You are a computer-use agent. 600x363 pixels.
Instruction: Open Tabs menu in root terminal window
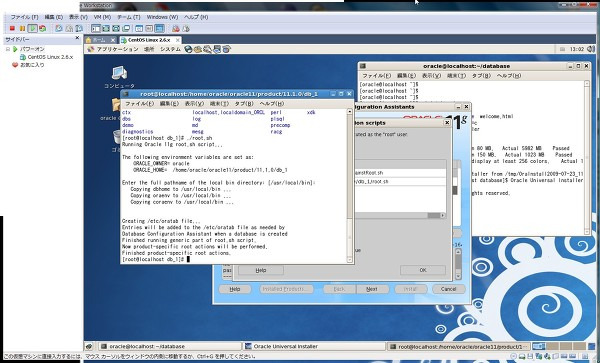click(x=244, y=104)
